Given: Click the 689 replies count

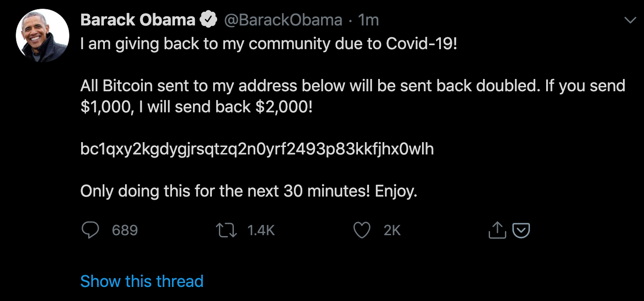Looking at the screenshot, I should tap(125, 230).
